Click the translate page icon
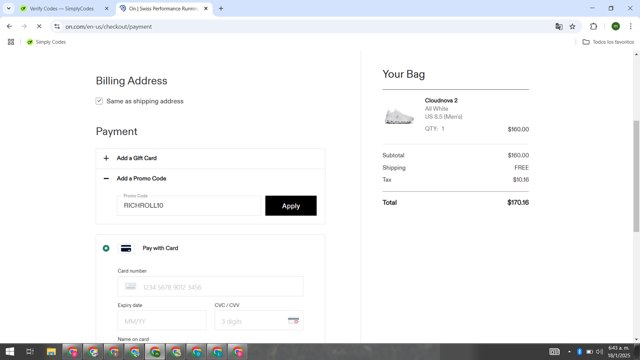Viewport: 640px width, 360px height. tap(559, 27)
